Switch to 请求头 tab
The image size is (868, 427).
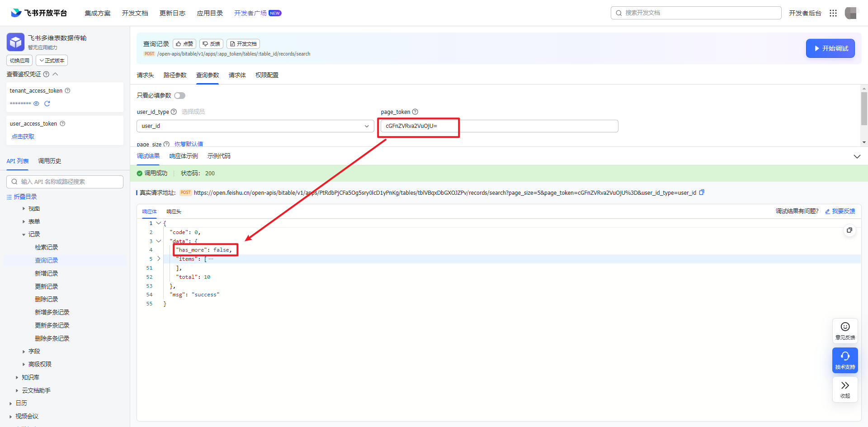point(145,75)
